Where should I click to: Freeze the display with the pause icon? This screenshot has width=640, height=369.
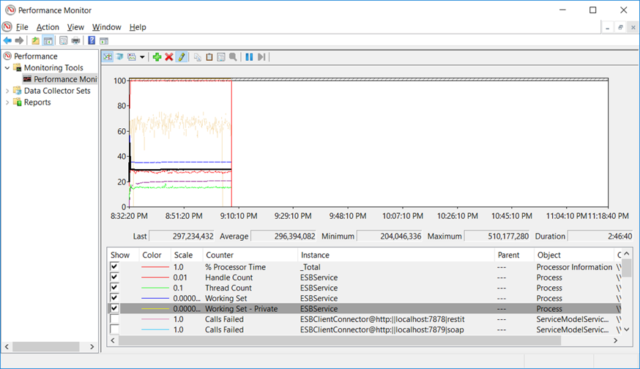(249, 57)
